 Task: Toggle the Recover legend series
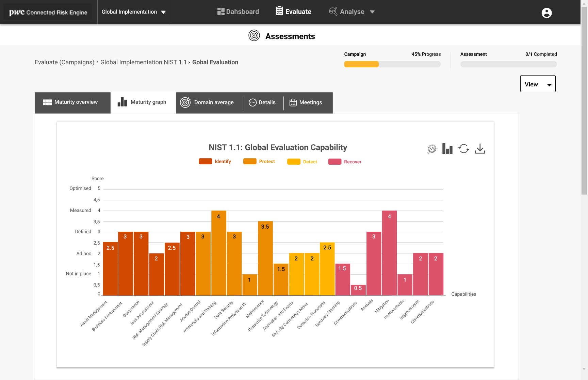345,162
